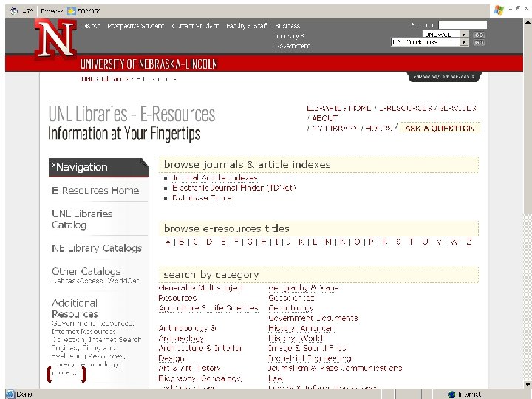Click the more... link in sidebar
Viewport: 532px width, 399px height.
(66, 374)
